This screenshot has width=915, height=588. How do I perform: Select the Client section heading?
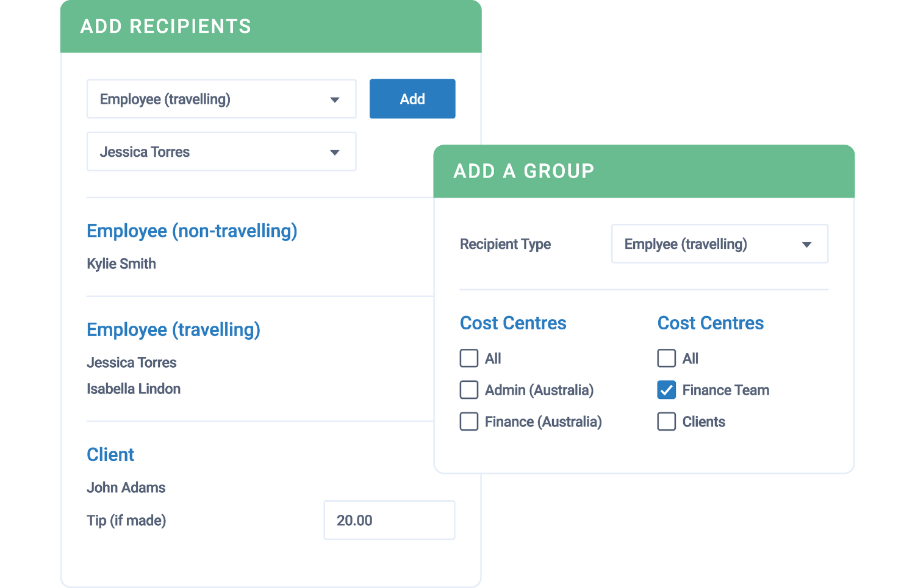click(110, 454)
